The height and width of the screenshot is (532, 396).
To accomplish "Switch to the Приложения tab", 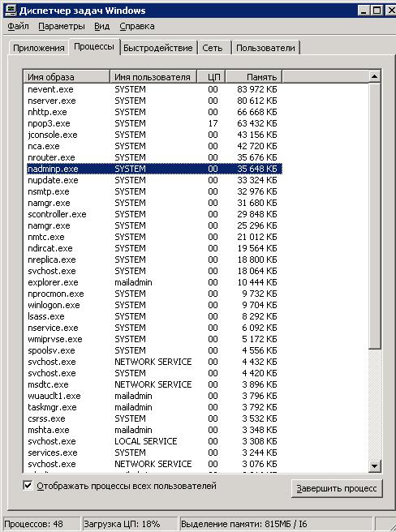I will (39, 48).
